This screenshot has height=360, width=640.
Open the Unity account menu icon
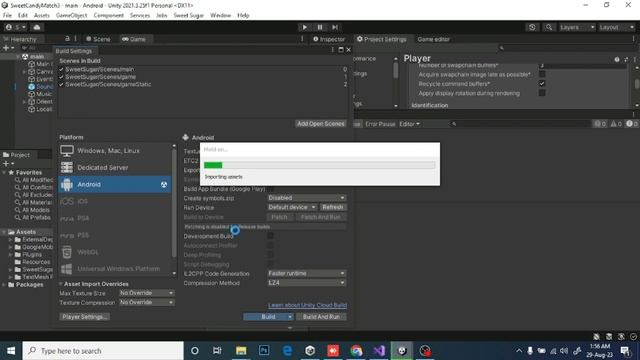click(15, 27)
